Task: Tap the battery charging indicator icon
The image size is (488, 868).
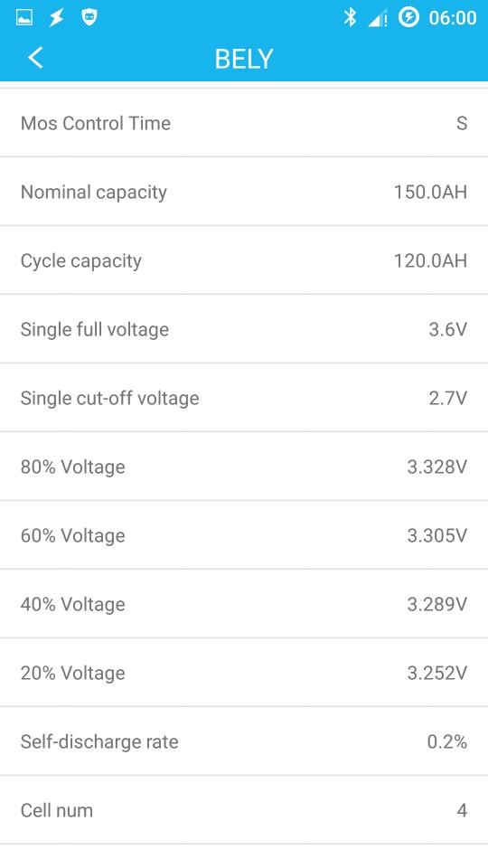Action: 408,18
